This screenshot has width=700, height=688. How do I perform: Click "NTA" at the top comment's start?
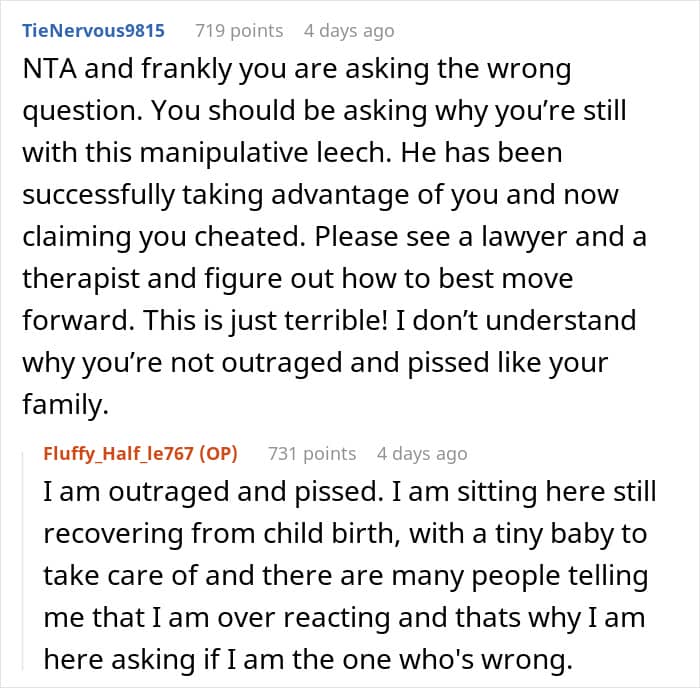48,68
